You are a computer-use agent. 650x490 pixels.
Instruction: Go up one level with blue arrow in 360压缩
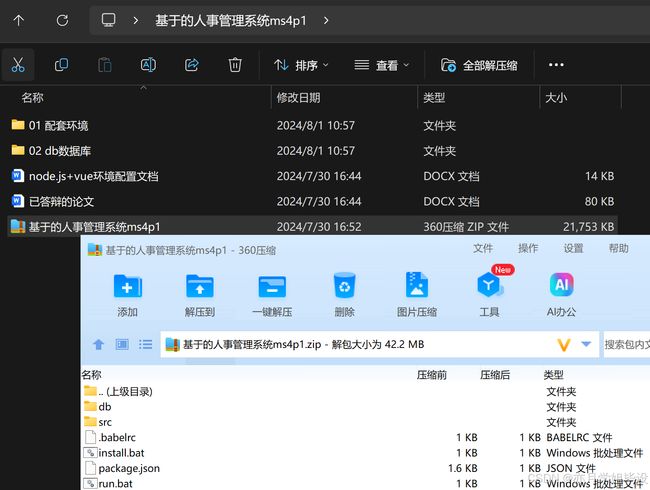tap(98, 344)
